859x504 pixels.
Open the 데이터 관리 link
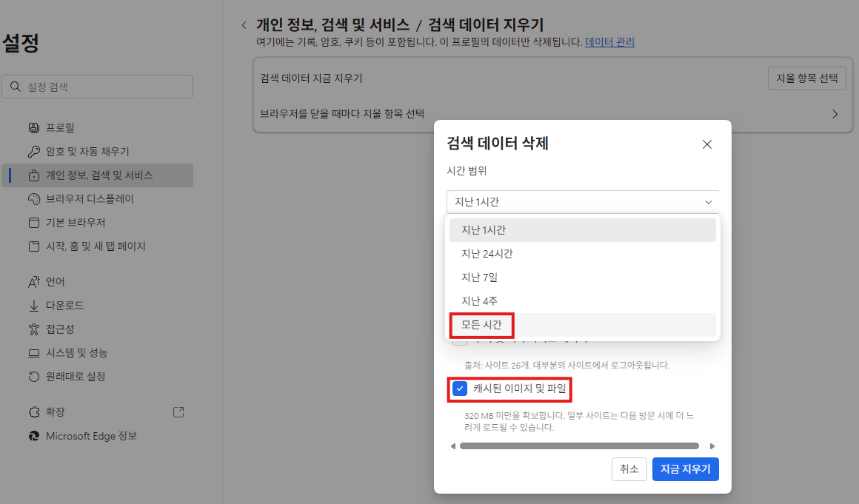coord(609,42)
